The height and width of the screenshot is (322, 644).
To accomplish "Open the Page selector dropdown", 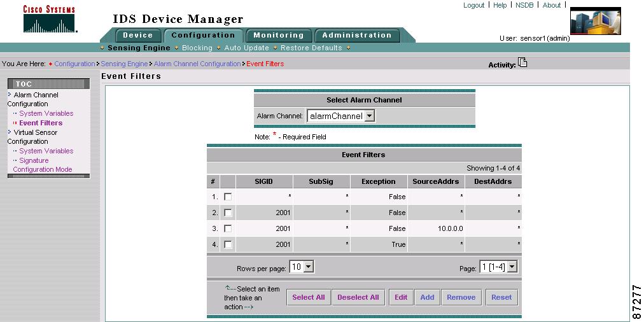I will click(x=512, y=267).
